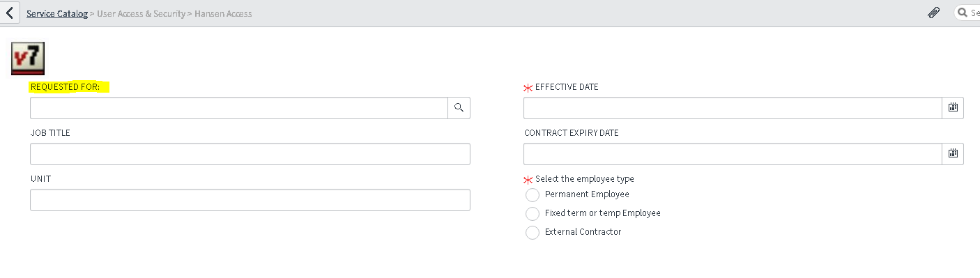Open the Service Catalog breadcrumb link
This screenshot has height=278, width=980.
[x=57, y=14]
